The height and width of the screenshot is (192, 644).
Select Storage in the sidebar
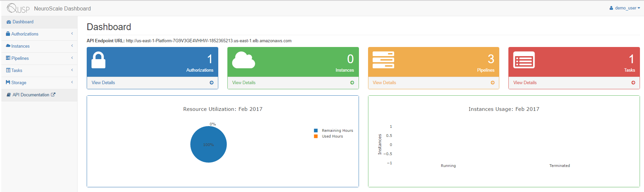pos(39,83)
